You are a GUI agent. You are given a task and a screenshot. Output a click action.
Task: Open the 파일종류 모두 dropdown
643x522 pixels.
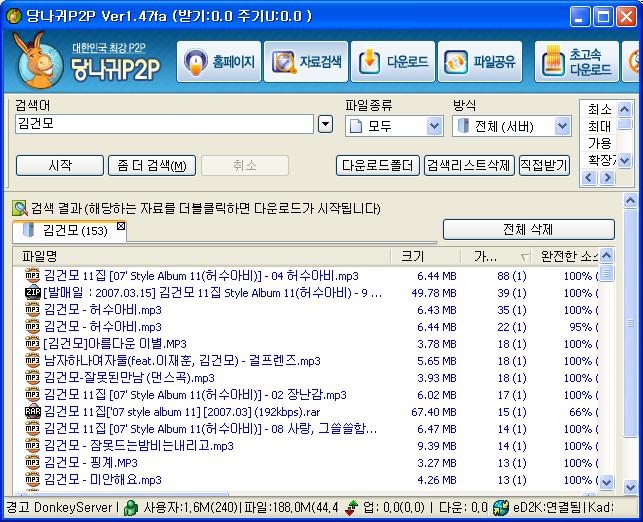434,126
